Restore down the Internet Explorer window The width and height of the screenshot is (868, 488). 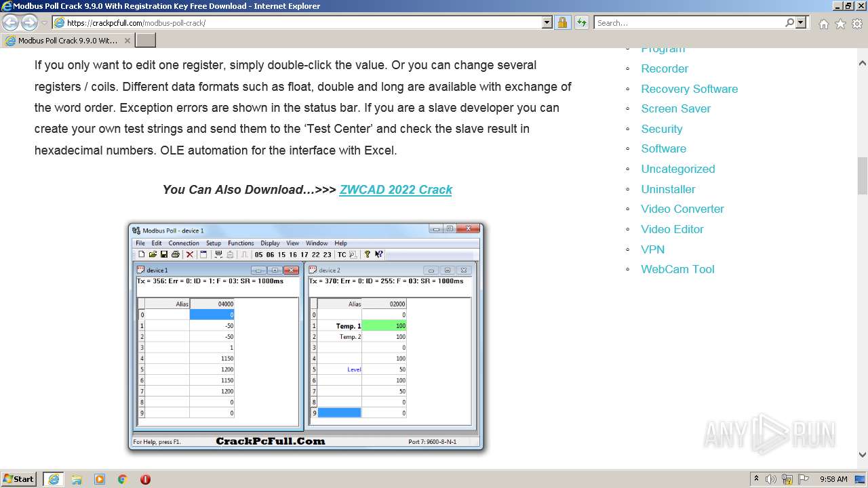point(848,5)
